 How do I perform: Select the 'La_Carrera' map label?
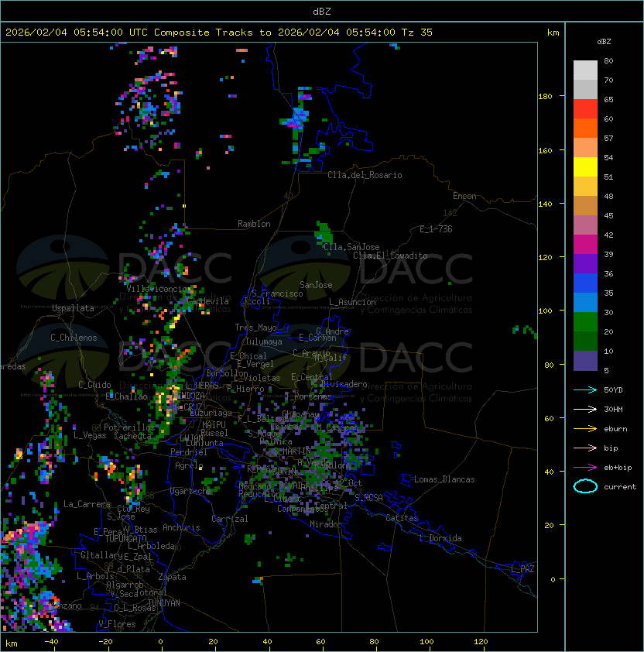point(87,504)
